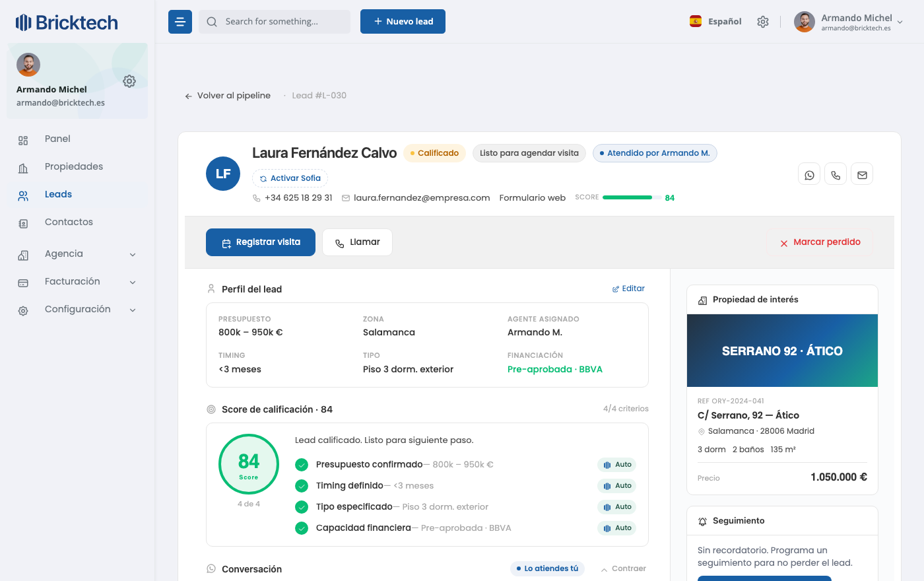This screenshot has height=581, width=924.
Task: Click the Leads people icon
Action: [x=23, y=195]
